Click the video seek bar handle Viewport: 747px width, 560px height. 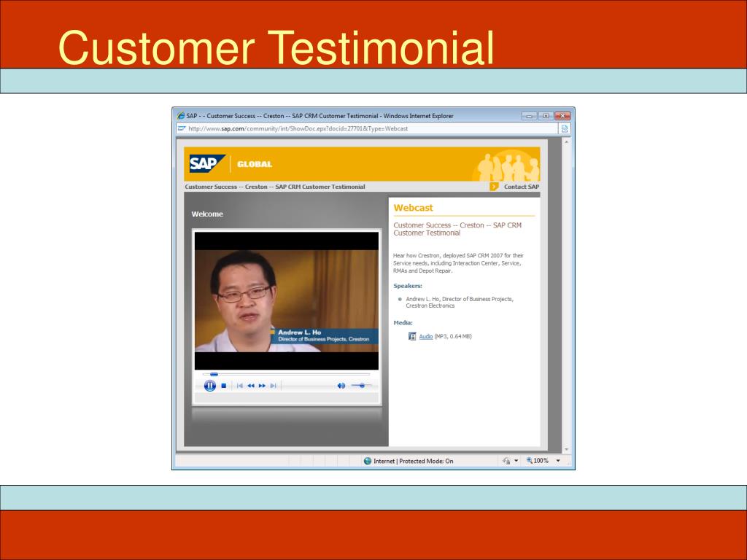(214, 374)
